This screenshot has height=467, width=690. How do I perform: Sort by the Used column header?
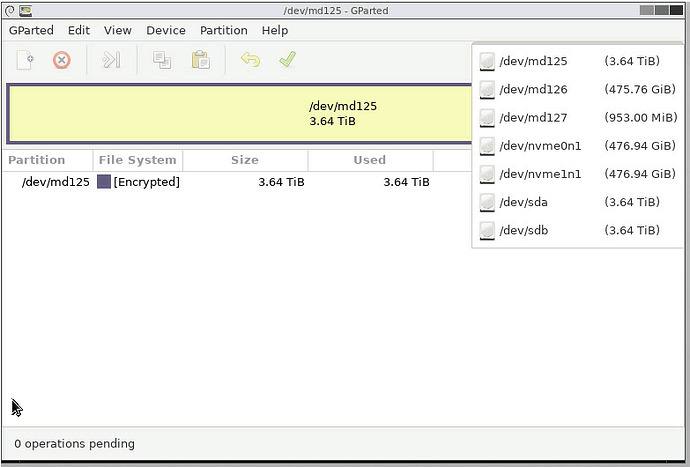[x=370, y=160]
